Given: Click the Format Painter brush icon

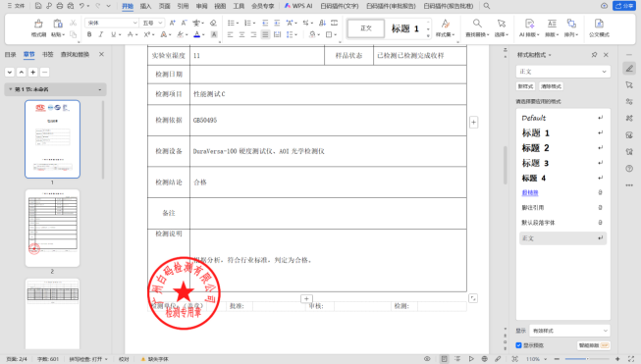Looking at the screenshot, I should (x=38, y=24).
